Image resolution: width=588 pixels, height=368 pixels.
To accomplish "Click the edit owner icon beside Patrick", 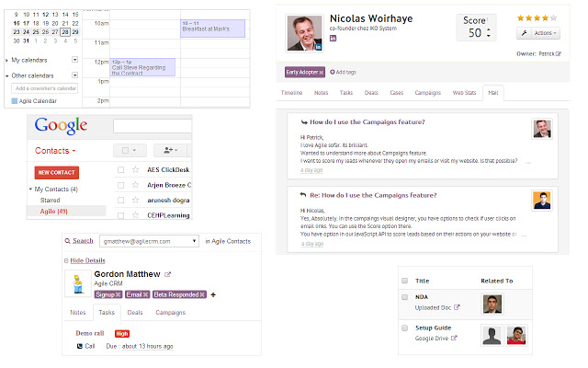I will 558,54.
